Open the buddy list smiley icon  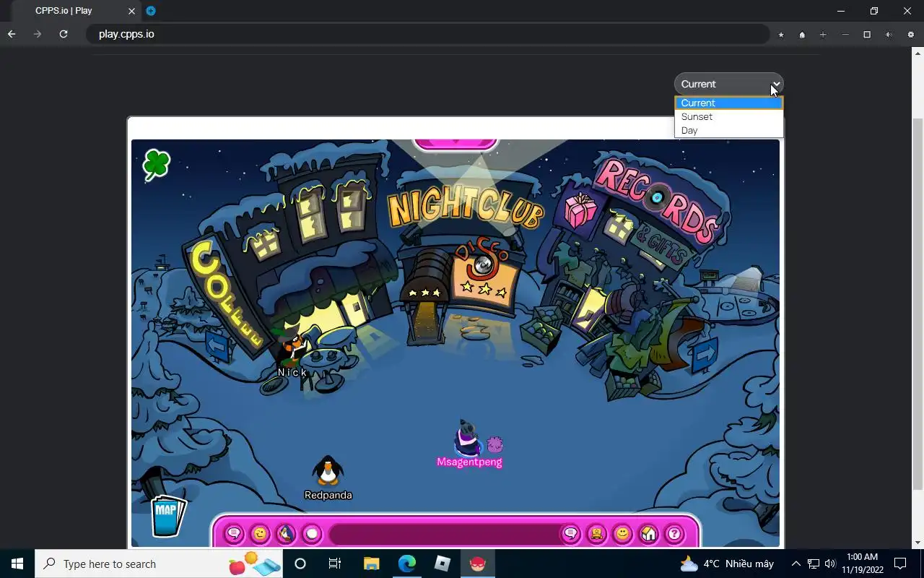click(x=622, y=534)
